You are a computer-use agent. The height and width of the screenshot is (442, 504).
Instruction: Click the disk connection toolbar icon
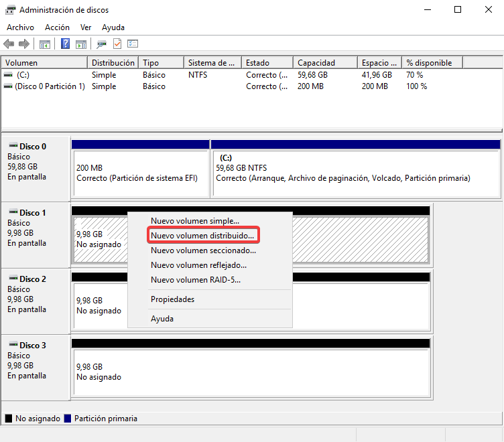(x=101, y=44)
